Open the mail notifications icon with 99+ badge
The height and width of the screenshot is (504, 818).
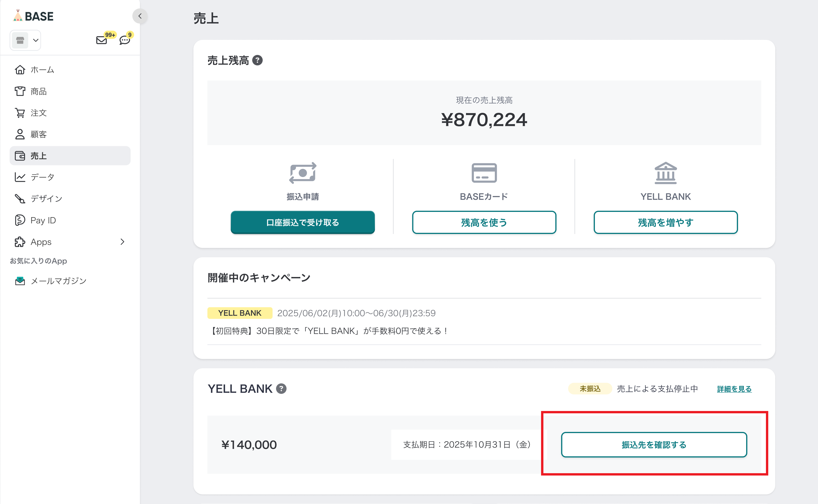tap(102, 40)
